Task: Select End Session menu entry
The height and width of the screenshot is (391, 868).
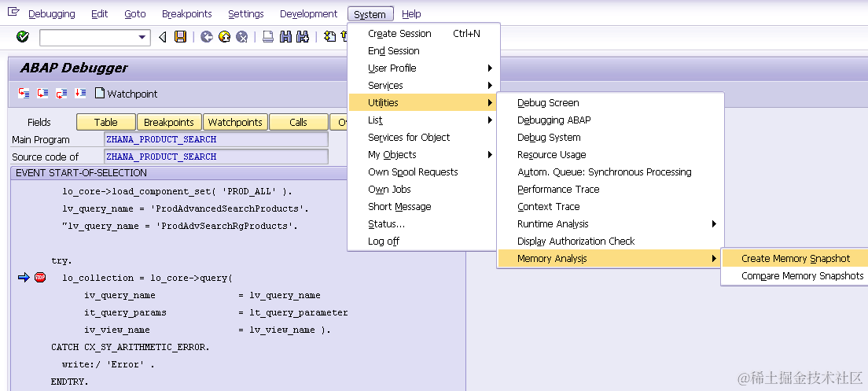Action: pos(423,51)
